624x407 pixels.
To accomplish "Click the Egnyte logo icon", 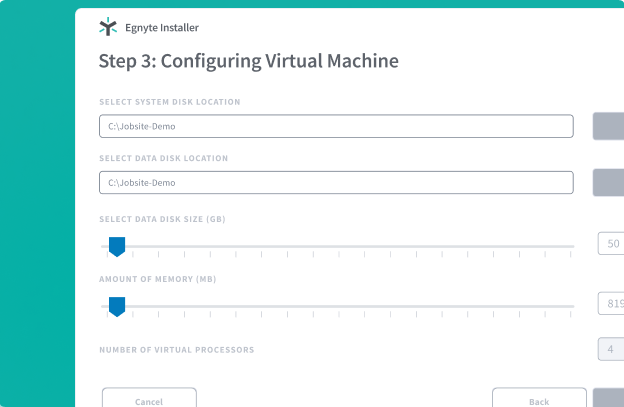I will point(107,27).
